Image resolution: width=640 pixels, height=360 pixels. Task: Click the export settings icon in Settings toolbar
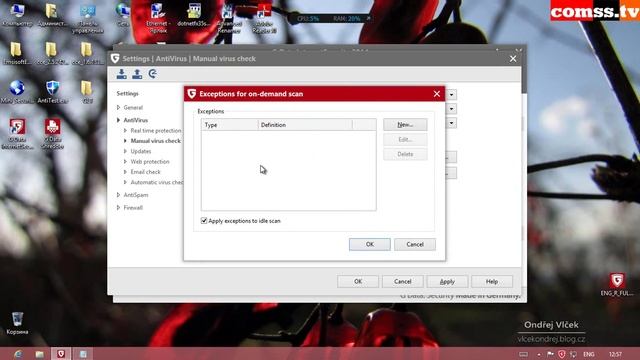[137, 74]
